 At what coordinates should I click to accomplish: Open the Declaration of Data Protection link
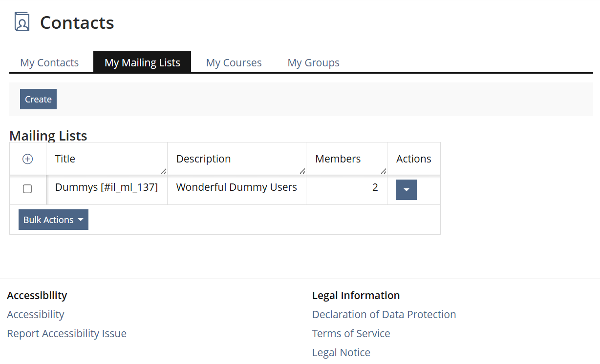pyautogui.click(x=384, y=314)
